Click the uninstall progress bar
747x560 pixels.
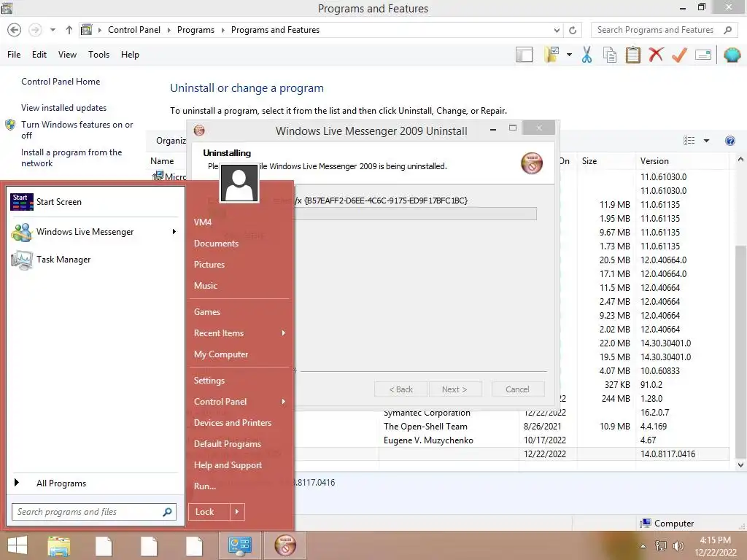[x=414, y=214]
